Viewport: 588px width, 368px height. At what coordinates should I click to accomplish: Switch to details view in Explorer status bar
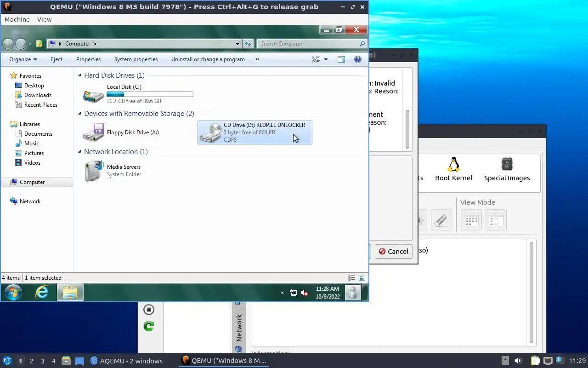[x=351, y=278]
